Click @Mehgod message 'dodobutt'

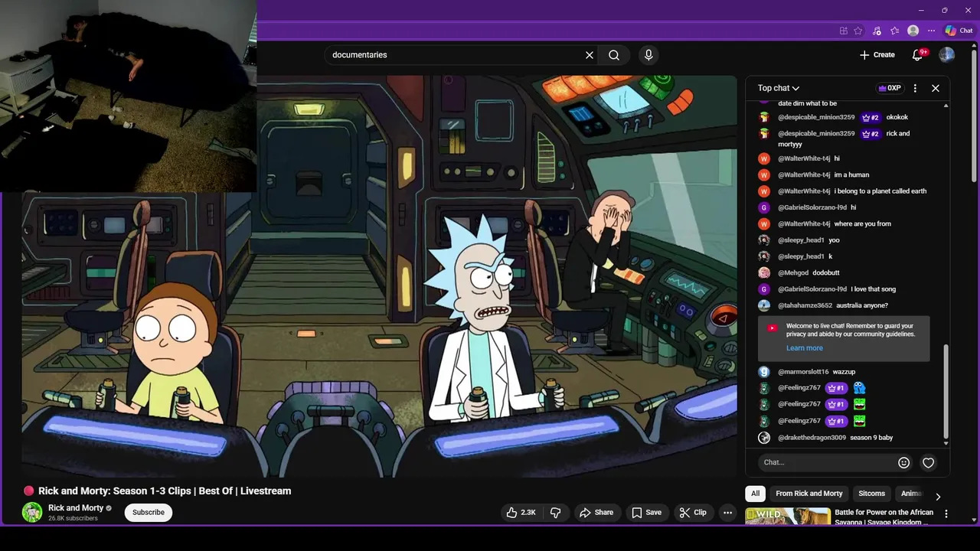pos(826,273)
